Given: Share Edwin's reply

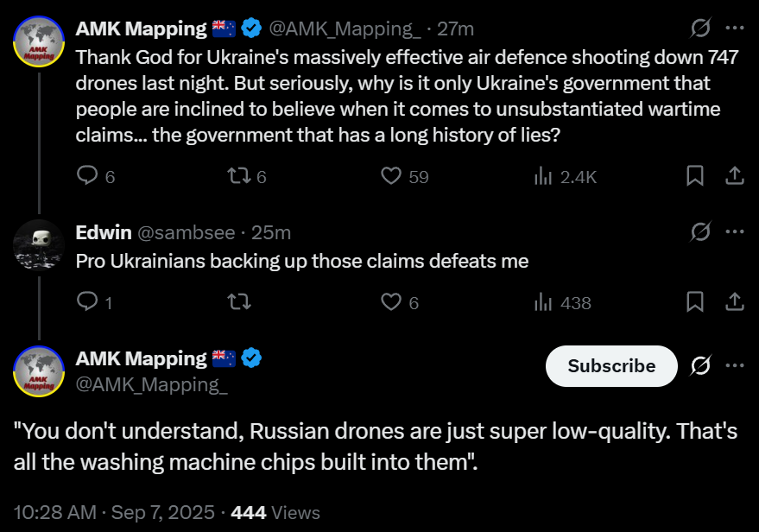Looking at the screenshot, I should (734, 301).
